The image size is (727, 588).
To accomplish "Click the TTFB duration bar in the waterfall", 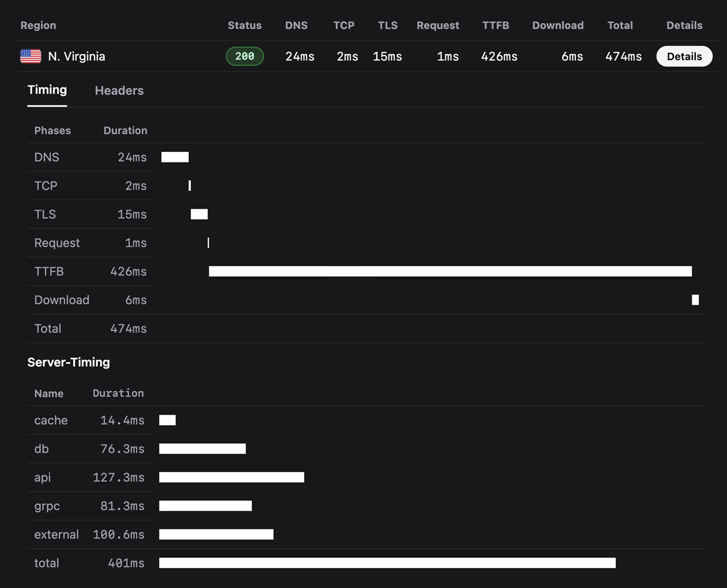I will click(x=450, y=271).
